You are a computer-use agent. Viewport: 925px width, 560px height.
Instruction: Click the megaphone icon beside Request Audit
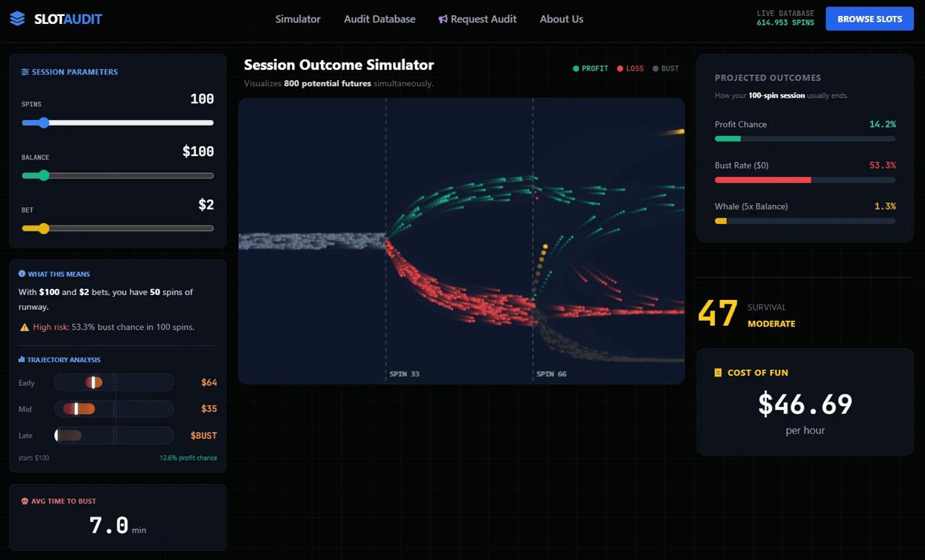pos(443,20)
